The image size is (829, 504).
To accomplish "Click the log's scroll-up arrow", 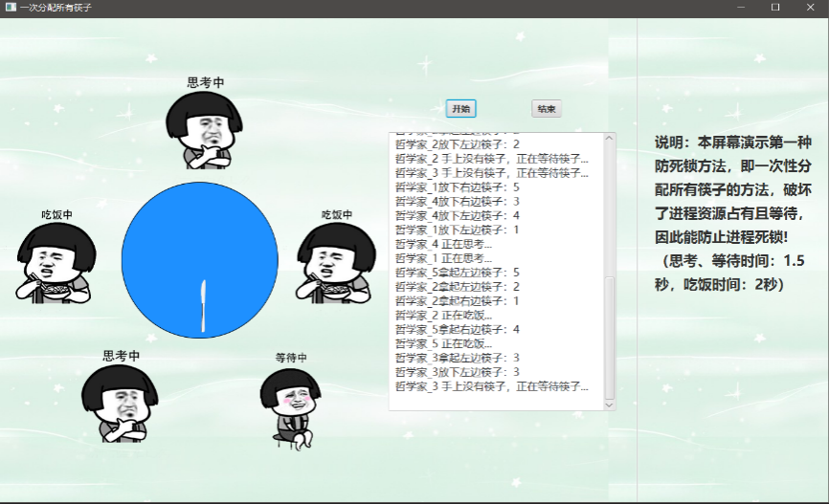I will (x=609, y=138).
